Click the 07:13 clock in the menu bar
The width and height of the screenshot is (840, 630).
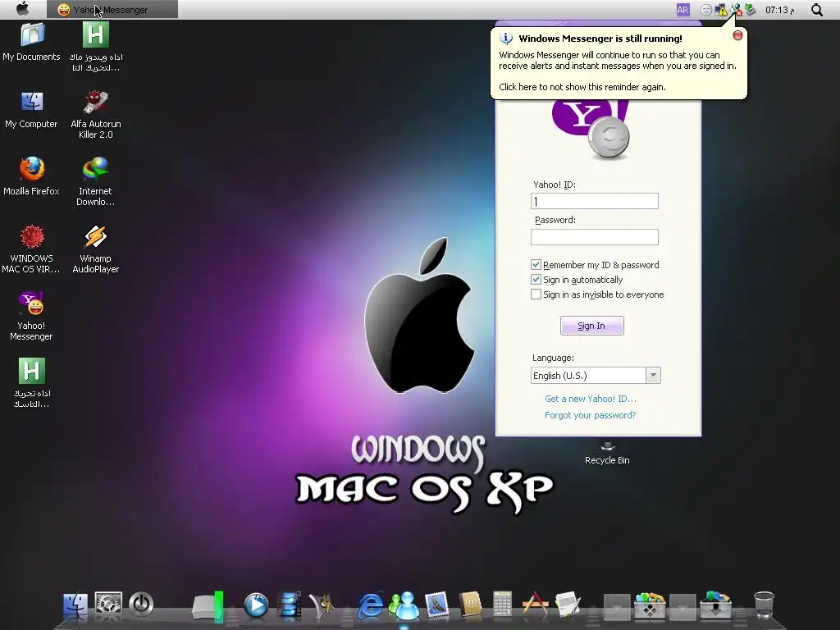(x=779, y=10)
